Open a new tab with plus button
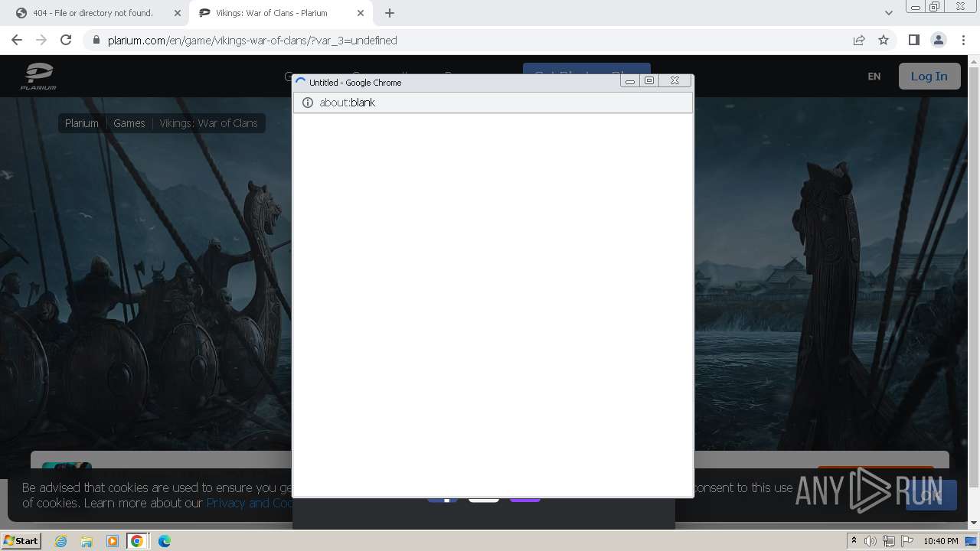The image size is (980, 551). click(390, 13)
